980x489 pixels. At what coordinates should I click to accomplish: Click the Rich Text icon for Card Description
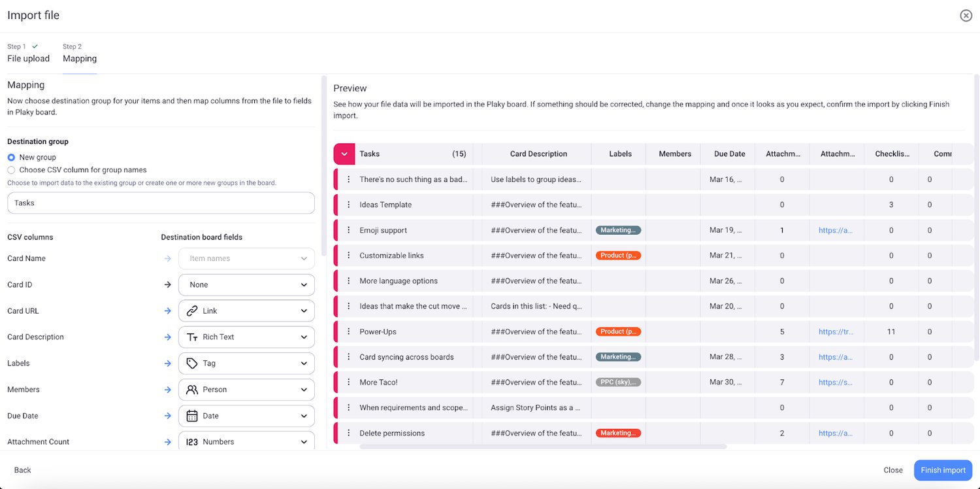(x=192, y=337)
